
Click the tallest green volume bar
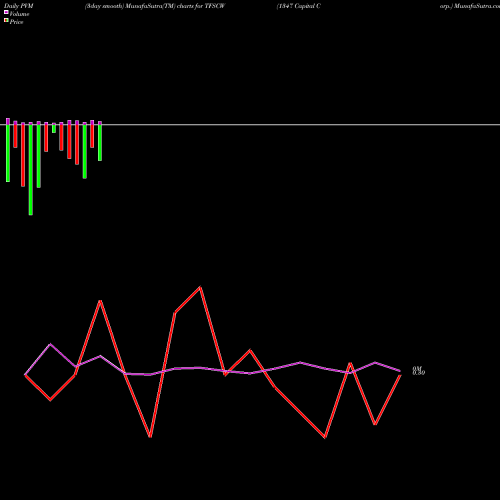(x=31, y=170)
